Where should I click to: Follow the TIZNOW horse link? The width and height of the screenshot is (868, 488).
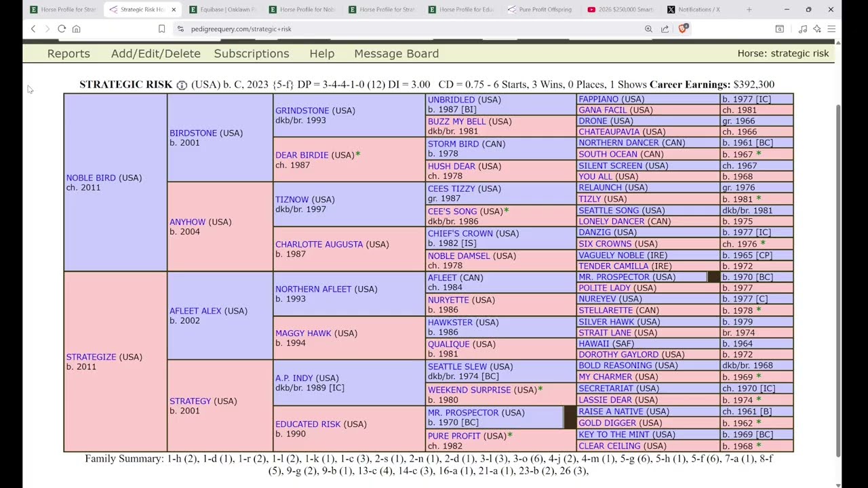(x=293, y=199)
